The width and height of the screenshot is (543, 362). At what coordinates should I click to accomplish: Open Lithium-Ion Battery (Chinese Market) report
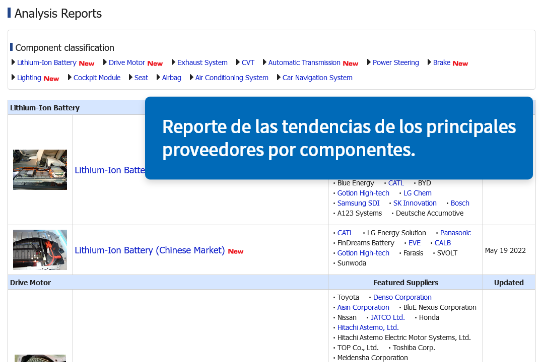150,250
